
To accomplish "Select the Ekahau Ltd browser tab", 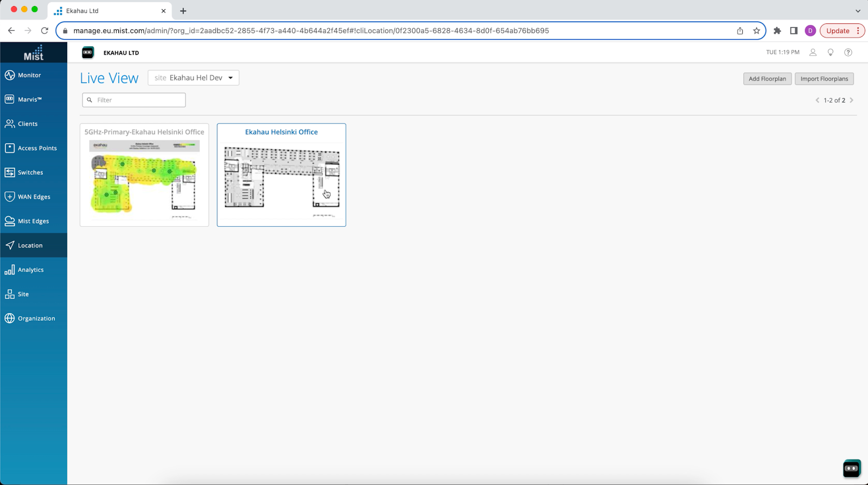I will pos(110,11).
